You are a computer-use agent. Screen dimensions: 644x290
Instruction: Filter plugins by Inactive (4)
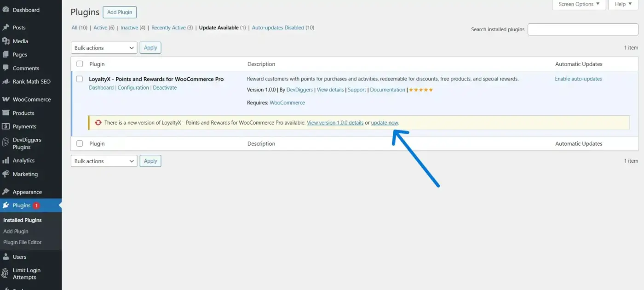pos(133,28)
